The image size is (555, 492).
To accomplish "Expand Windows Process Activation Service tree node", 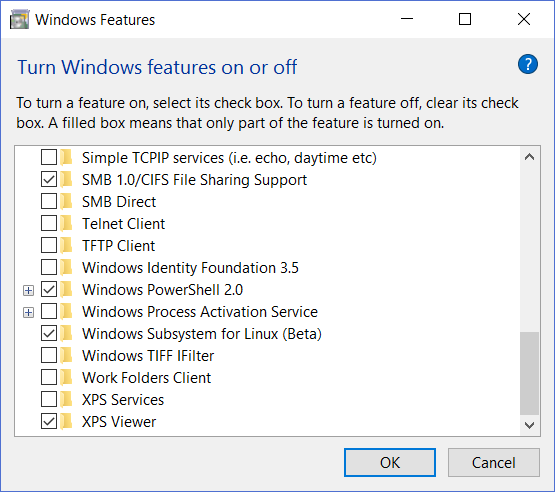I will (x=28, y=313).
